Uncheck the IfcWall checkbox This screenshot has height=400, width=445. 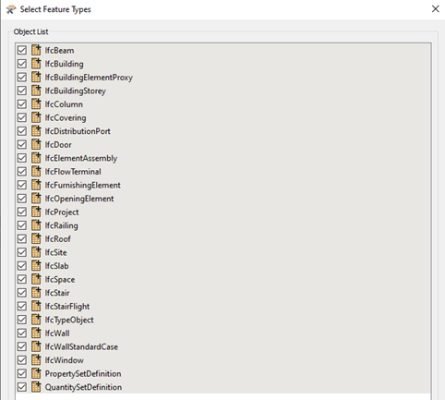(x=22, y=333)
